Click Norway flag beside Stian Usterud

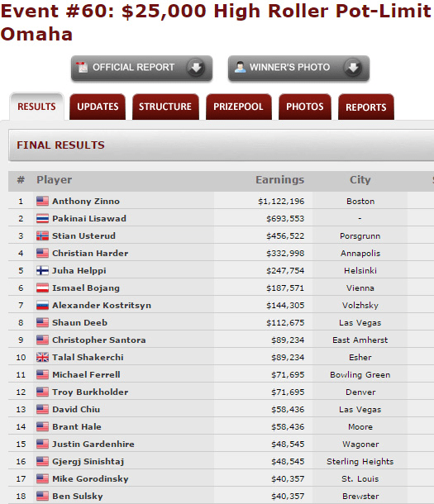pyautogui.click(x=42, y=236)
